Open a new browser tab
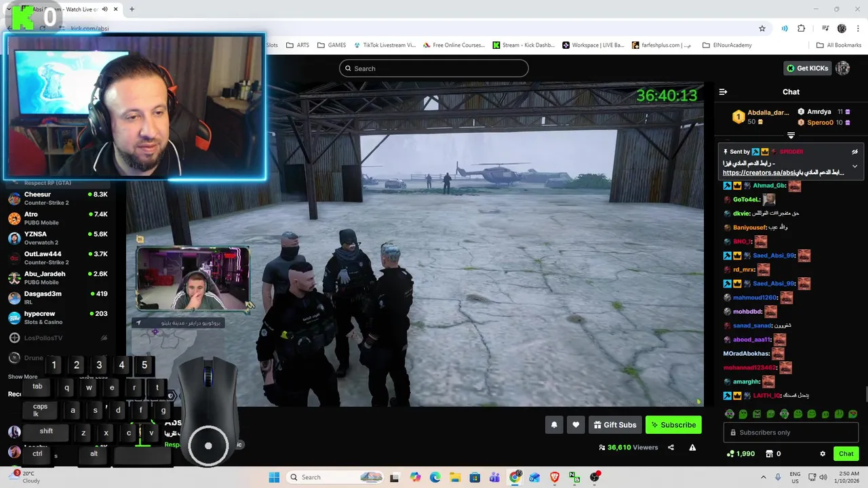The image size is (868, 488). (x=132, y=9)
